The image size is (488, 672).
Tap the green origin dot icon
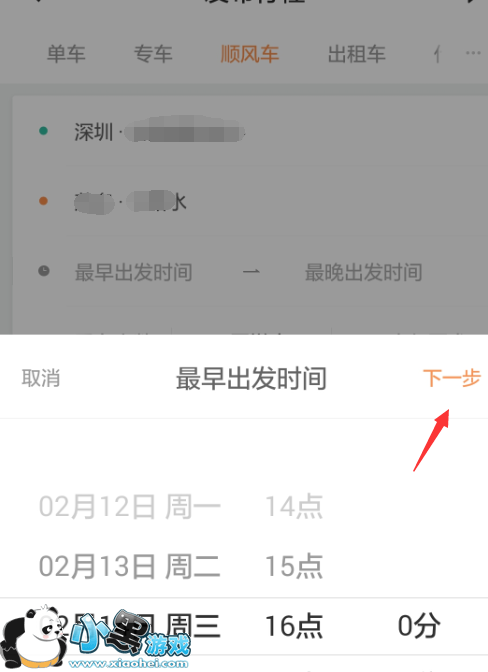pos(43,131)
